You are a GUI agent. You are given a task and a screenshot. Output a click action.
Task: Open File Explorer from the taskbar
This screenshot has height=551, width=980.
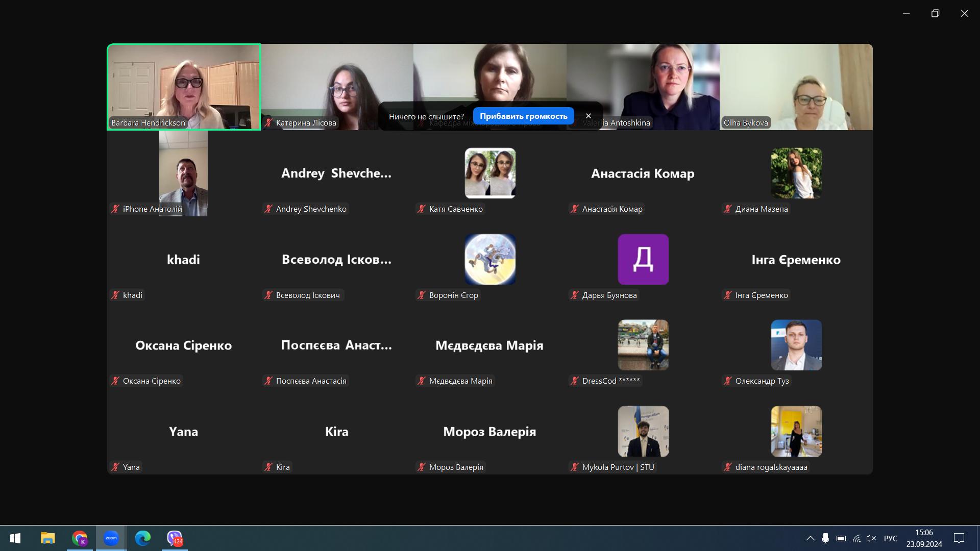(x=48, y=538)
